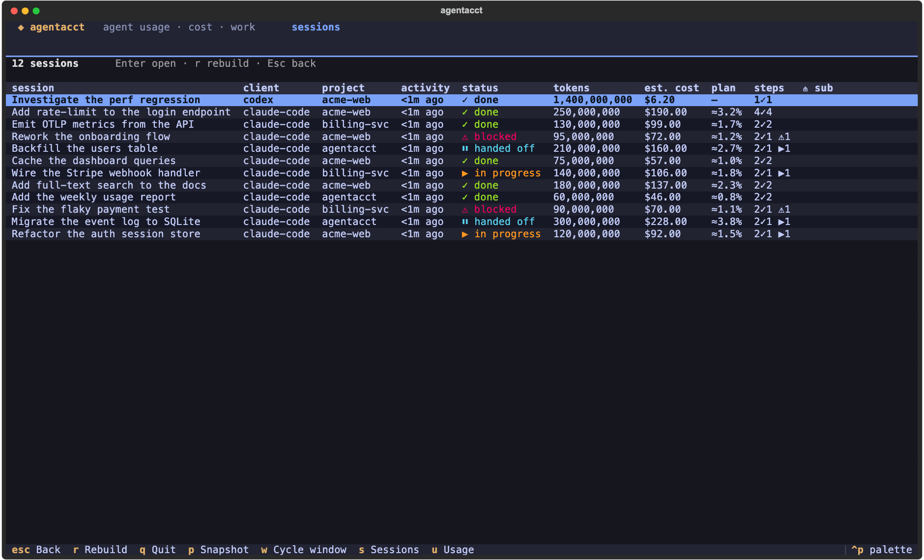
Task: Click the in progress play icon for Refactor the auth session store
Action: click(465, 234)
